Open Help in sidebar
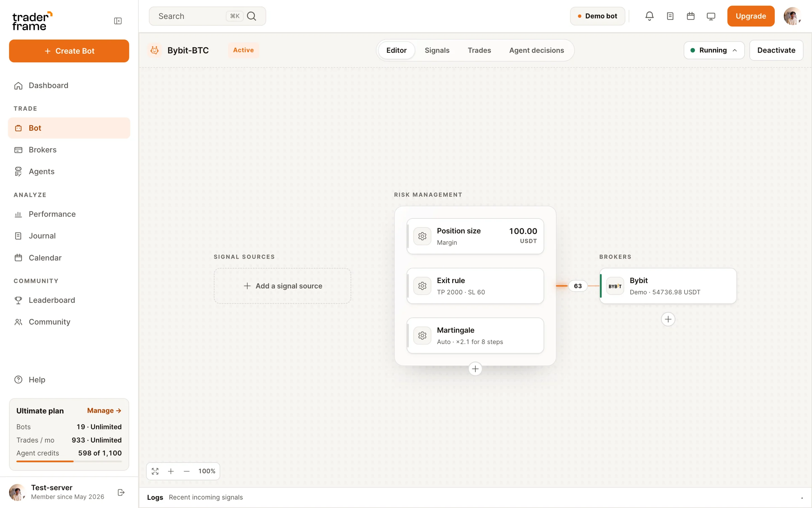The width and height of the screenshot is (812, 508). click(69, 380)
